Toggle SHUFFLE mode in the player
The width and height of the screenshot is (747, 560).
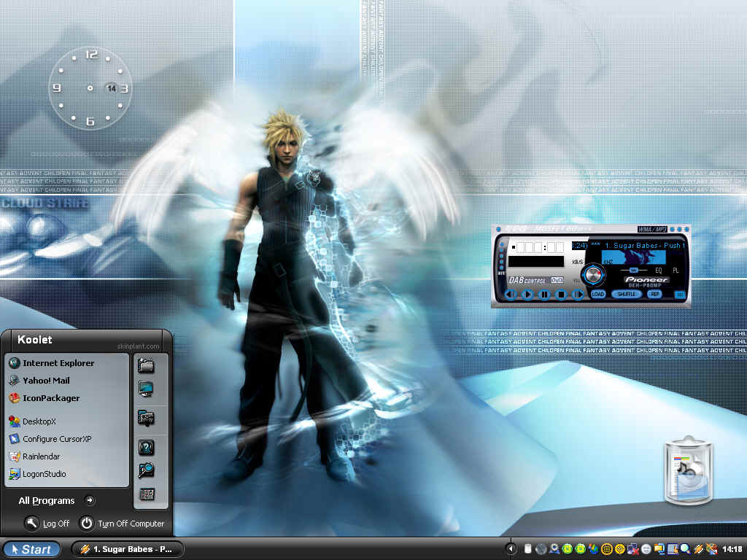click(x=627, y=295)
